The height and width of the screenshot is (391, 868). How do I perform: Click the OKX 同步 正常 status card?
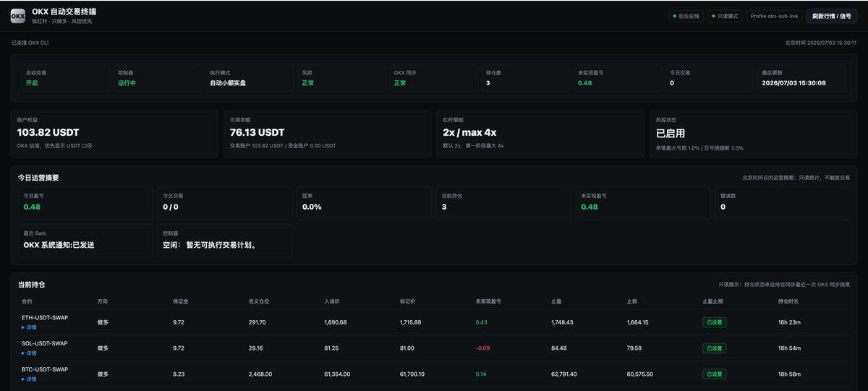(433, 78)
